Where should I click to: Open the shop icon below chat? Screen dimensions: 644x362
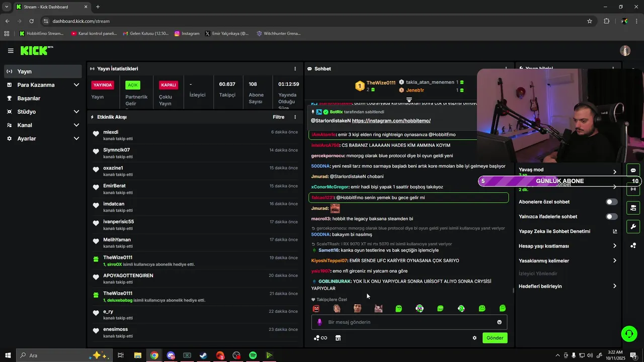[338, 338]
